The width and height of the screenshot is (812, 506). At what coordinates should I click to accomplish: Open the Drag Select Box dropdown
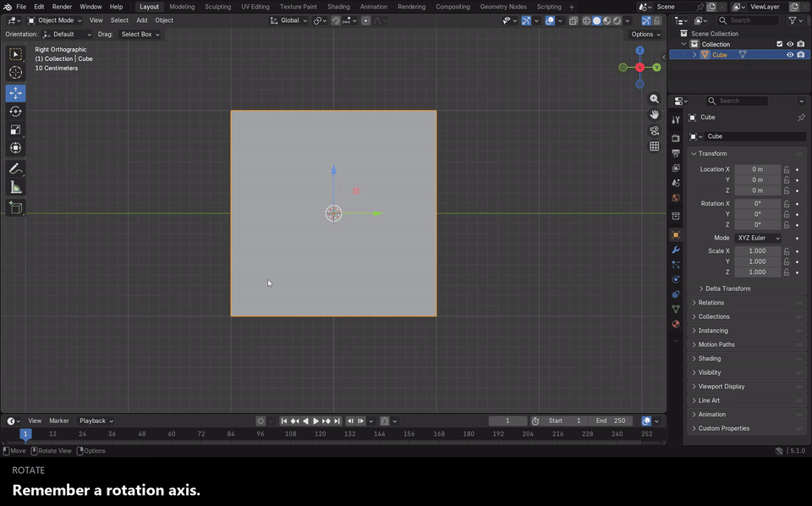point(140,34)
